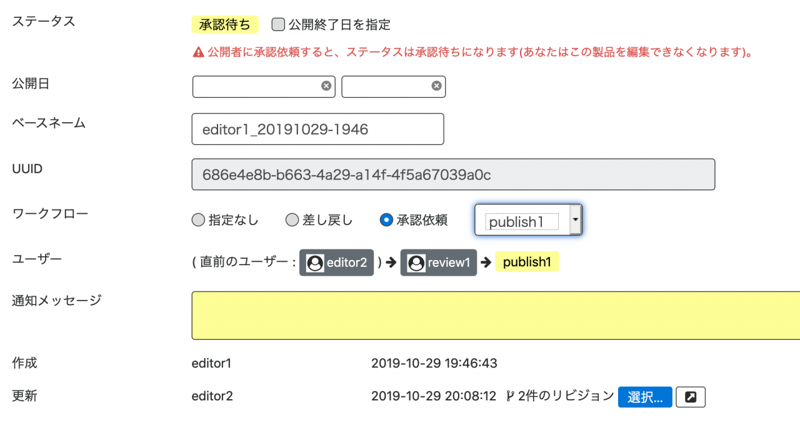Click the revision branch icon beside 2件のリビジョン
This screenshot has width=800, height=421.
[x=510, y=396]
